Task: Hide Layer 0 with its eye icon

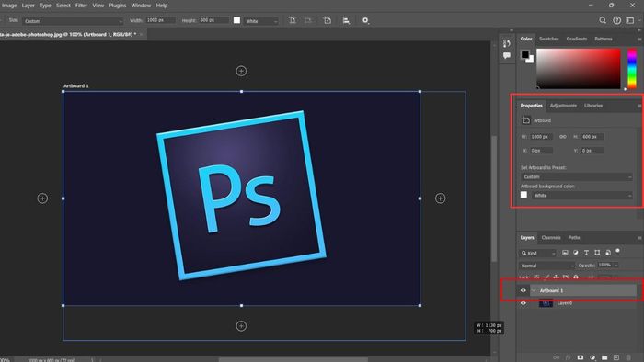Action: (523, 303)
